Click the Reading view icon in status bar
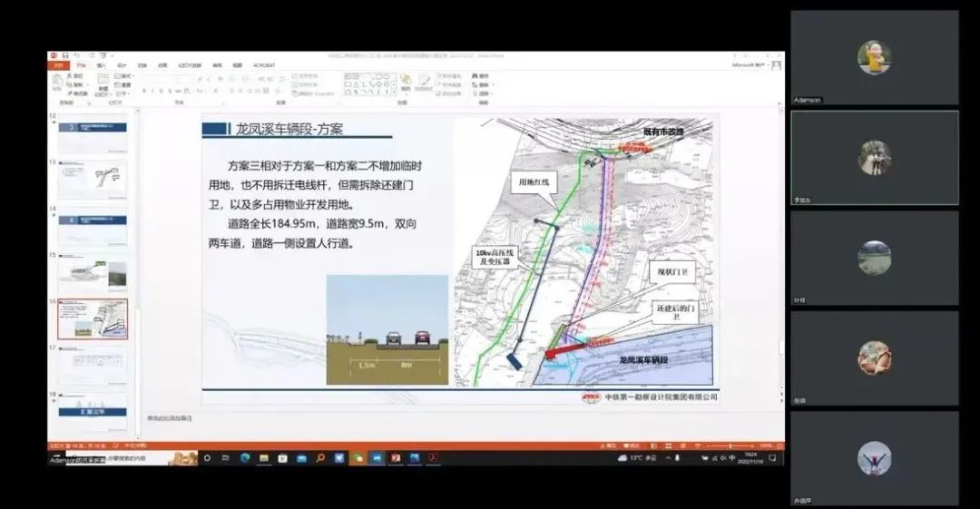The image size is (980, 509). coord(682,445)
